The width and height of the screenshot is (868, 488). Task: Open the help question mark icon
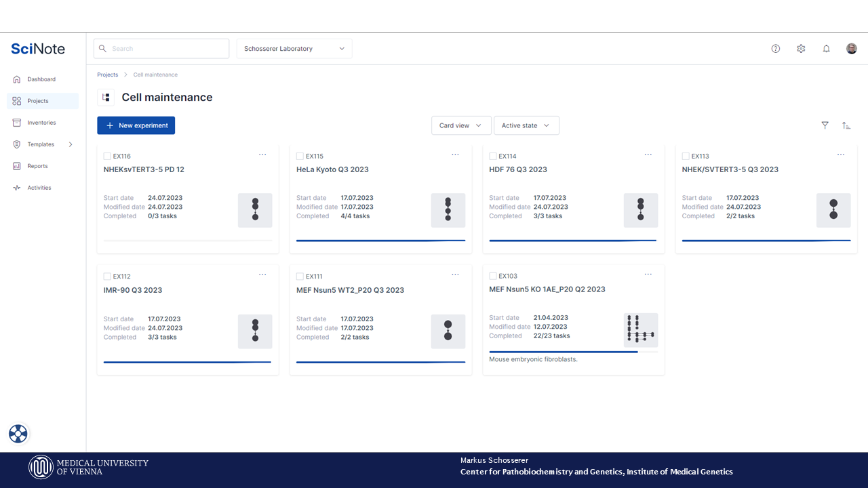pos(776,49)
